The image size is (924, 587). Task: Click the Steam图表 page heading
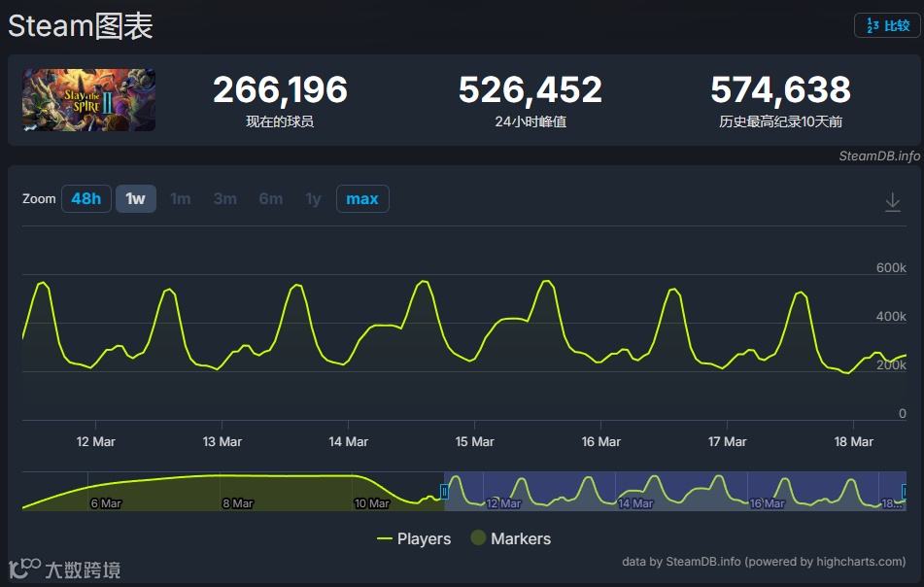(x=81, y=26)
